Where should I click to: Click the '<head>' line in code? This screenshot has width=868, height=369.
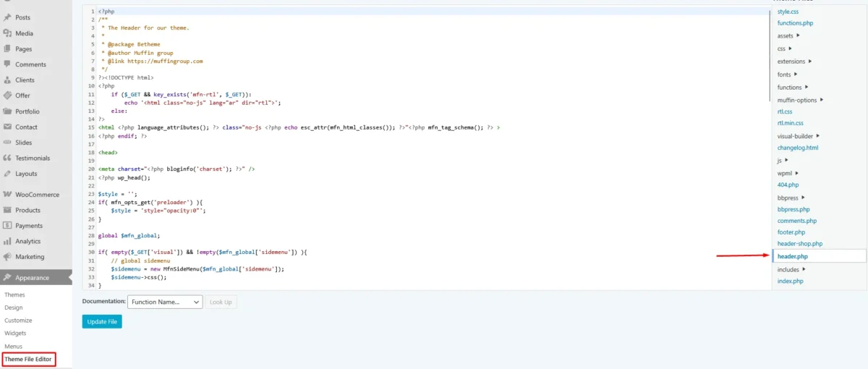click(x=108, y=153)
